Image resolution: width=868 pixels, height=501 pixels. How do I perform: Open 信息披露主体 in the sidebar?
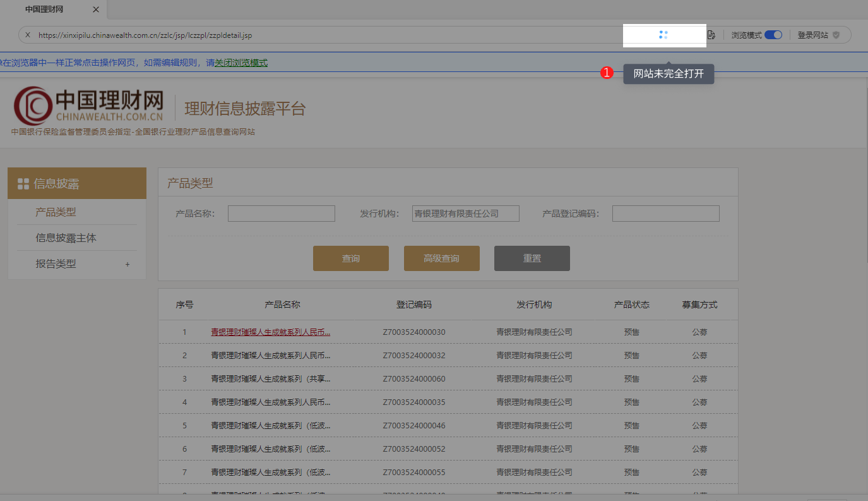pos(66,238)
